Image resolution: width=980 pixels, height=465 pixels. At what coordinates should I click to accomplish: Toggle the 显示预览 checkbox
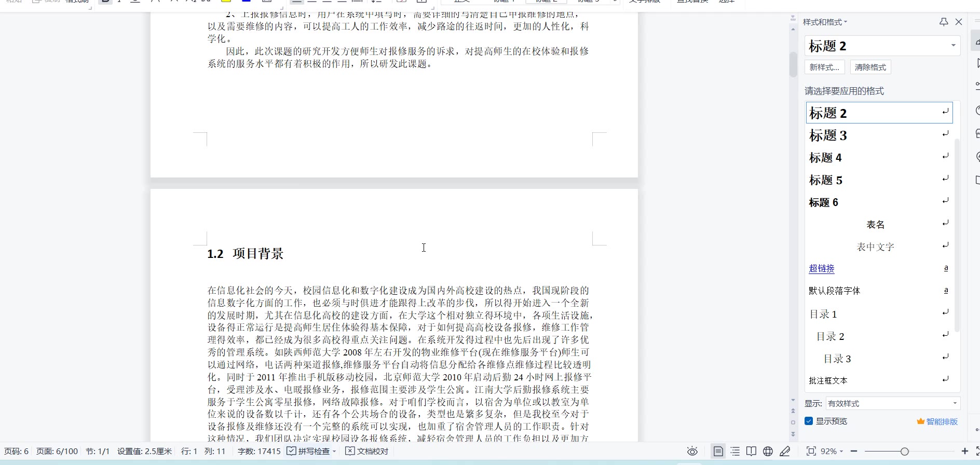(x=809, y=421)
